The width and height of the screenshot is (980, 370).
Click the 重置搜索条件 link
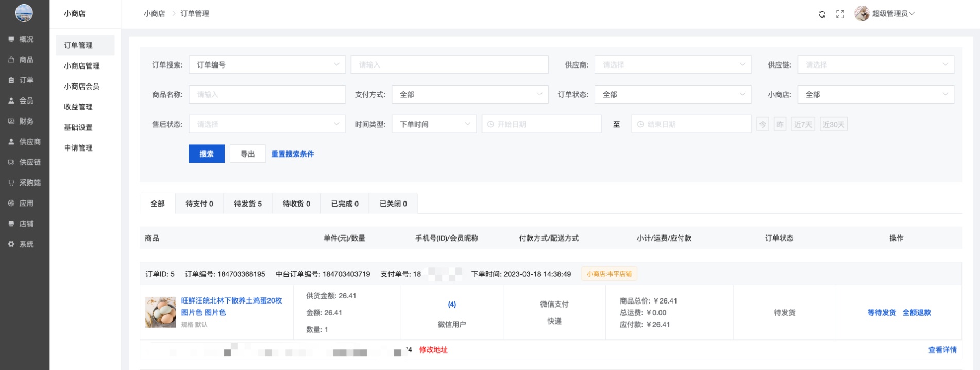tap(292, 154)
